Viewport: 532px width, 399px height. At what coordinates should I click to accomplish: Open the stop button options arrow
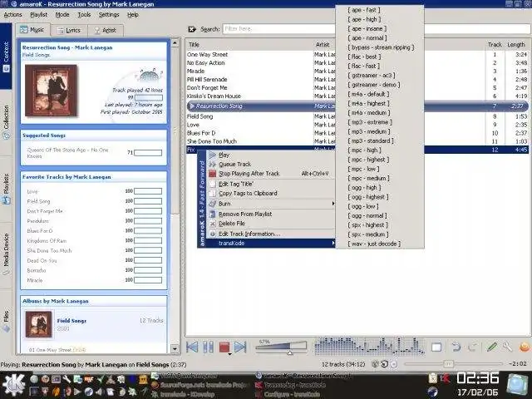[229, 354]
